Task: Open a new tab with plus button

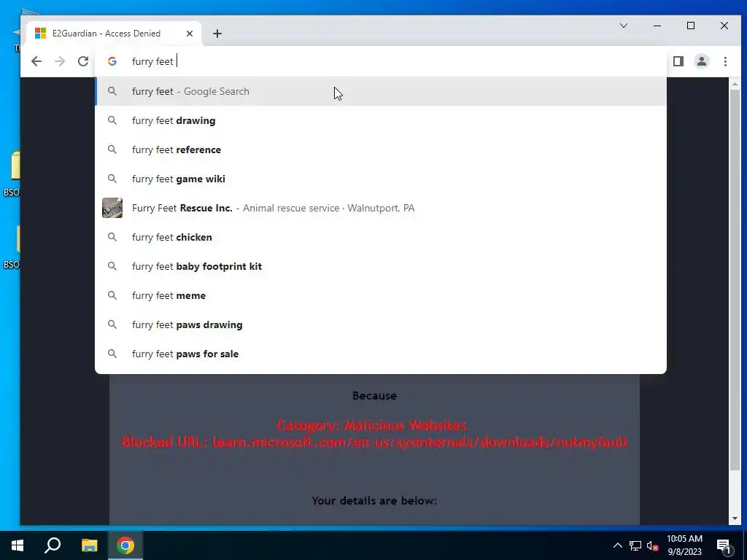Action: [217, 34]
